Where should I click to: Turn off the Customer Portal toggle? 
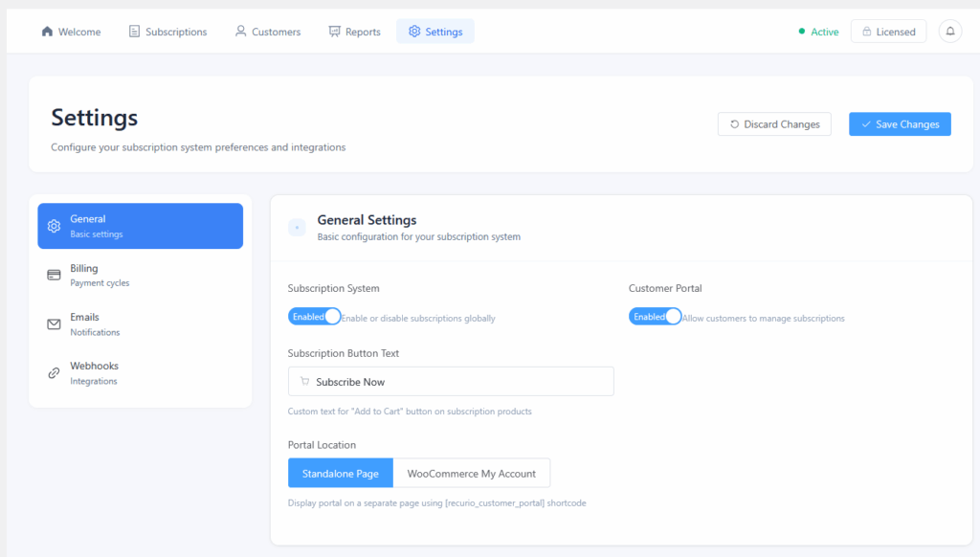(x=655, y=317)
